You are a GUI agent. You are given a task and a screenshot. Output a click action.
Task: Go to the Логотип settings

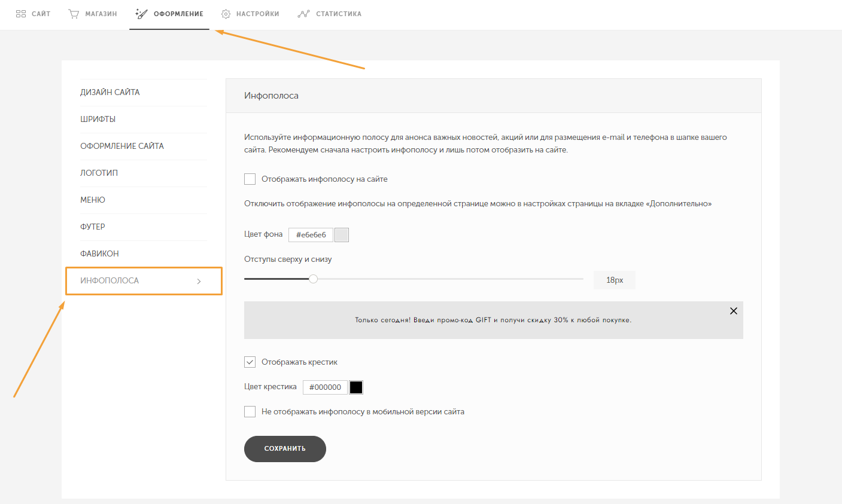click(99, 173)
